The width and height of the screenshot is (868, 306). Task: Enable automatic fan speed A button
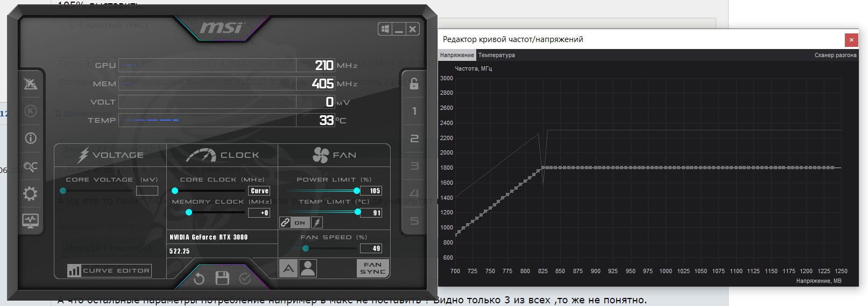(288, 268)
